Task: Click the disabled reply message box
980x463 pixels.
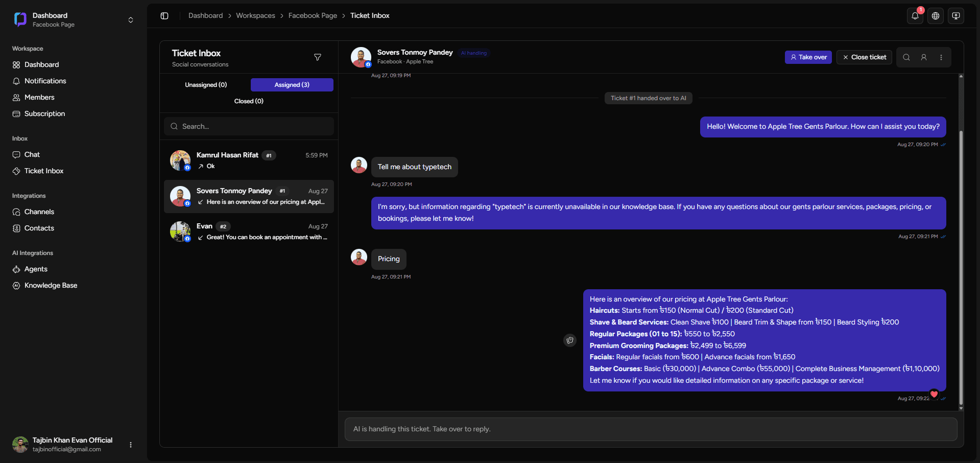Action: [x=651, y=429]
